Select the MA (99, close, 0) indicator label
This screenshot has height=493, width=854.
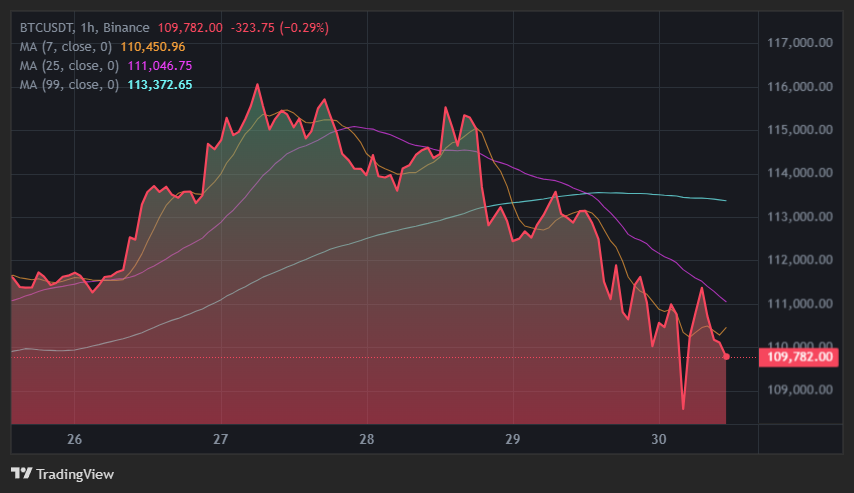69,84
